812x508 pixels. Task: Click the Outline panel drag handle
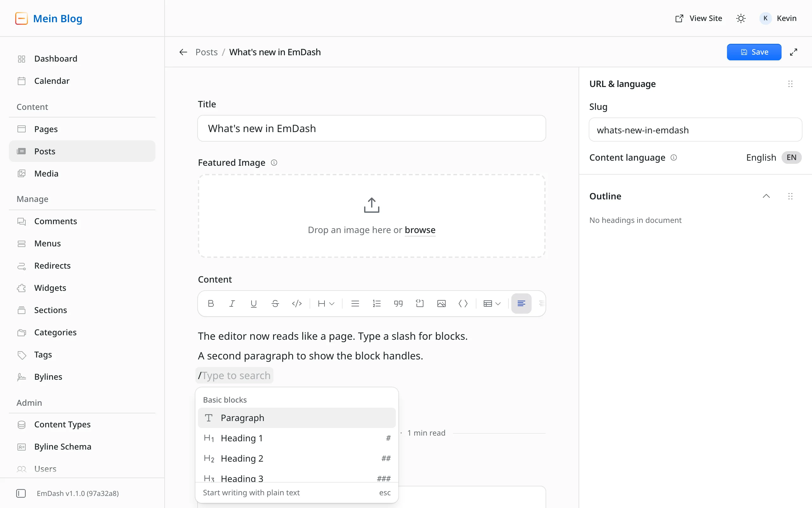(x=790, y=196)
